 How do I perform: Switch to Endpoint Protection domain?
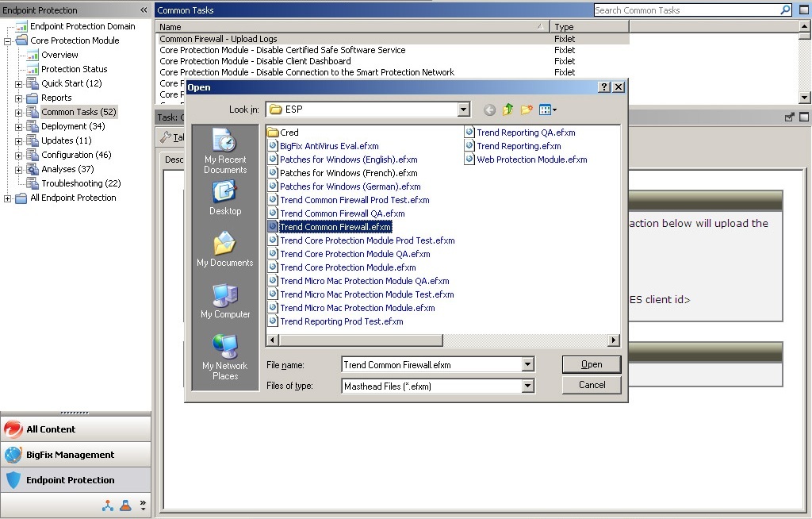click(75, 480)
